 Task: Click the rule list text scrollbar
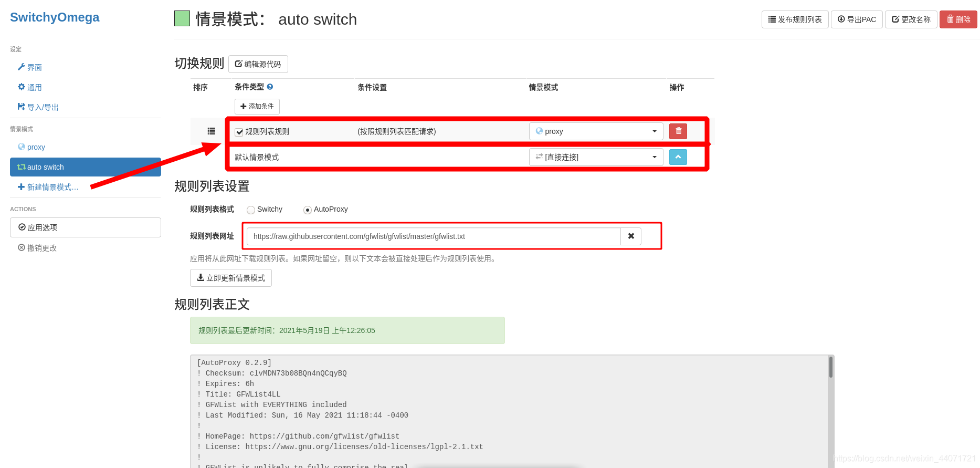click(831, 367)
